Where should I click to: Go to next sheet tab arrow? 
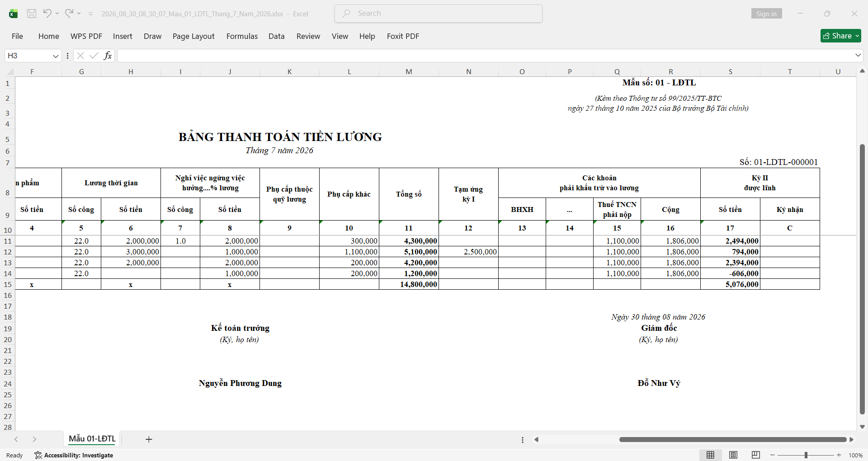(34, 439)
